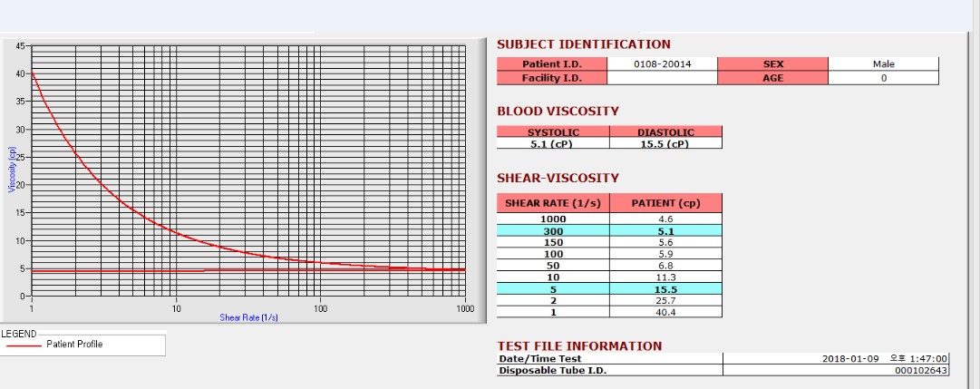Click the empty Facility I.D. field
This screenshot has height=389, width=980.
(x=663, y=78)
